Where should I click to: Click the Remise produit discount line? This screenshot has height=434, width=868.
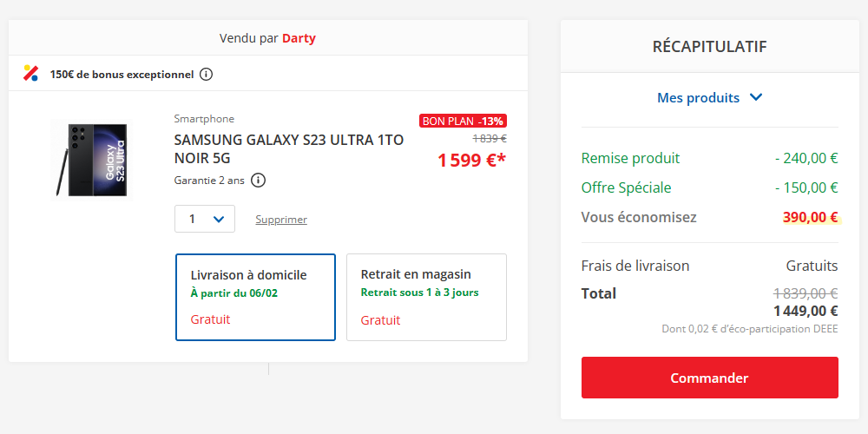[x=710, y=158]
